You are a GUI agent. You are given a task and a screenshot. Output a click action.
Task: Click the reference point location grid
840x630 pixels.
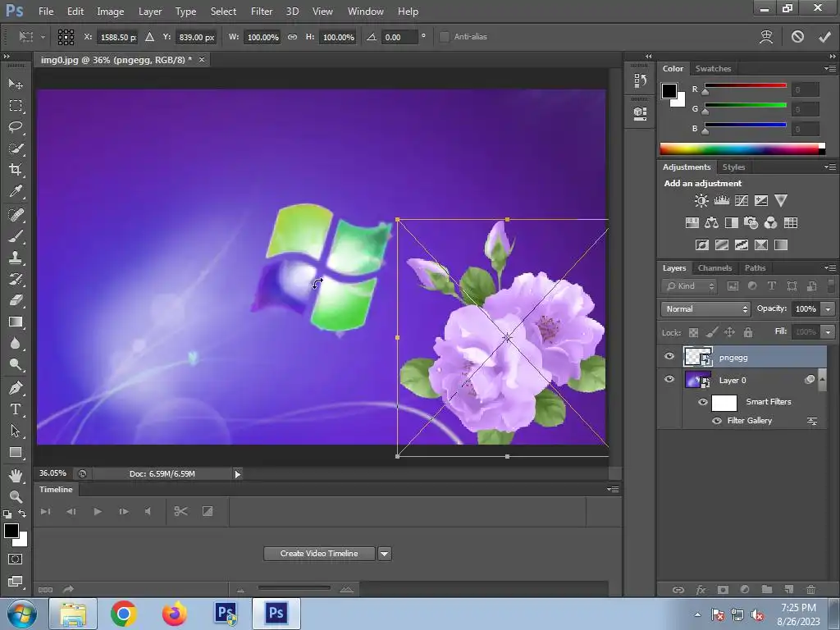point(66,37)
